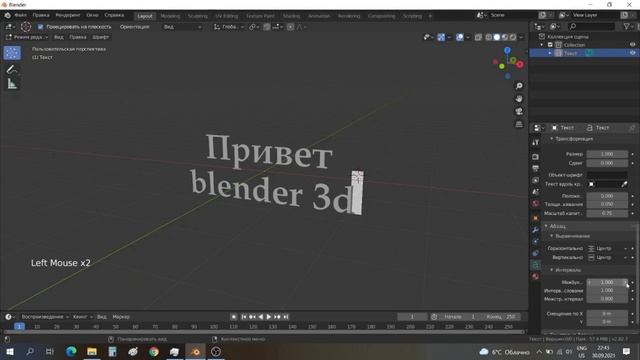This screenshot has width=640, height=360.
Task: Open the Tool properties tab icon
Action: (x=536, y=142)
